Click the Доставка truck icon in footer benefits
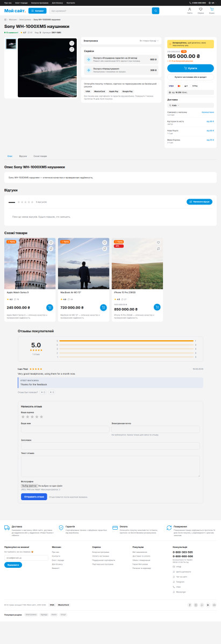This screenshot has width=221, height=644. [7, 528]
